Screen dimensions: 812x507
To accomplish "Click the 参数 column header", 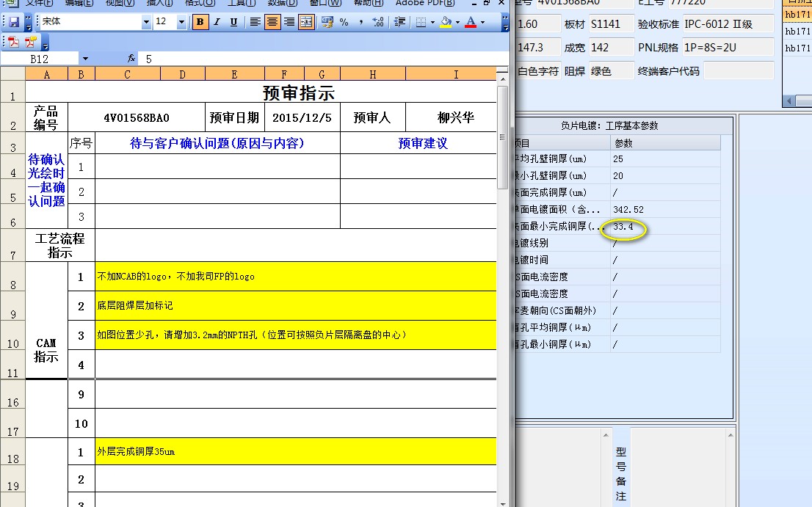I will 665,143.
